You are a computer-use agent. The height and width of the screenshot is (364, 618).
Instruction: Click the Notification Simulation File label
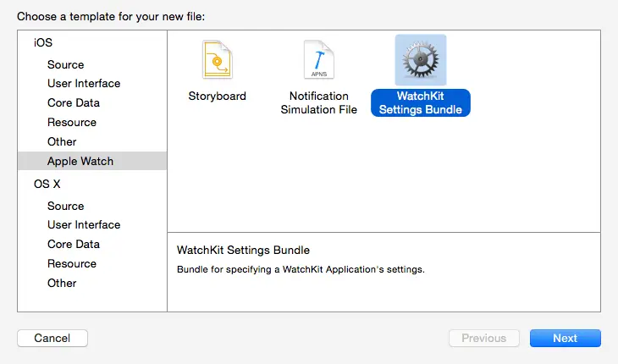(318, 102)
